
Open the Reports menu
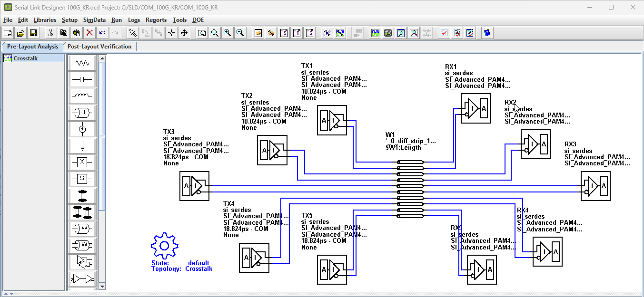[156, 20]
